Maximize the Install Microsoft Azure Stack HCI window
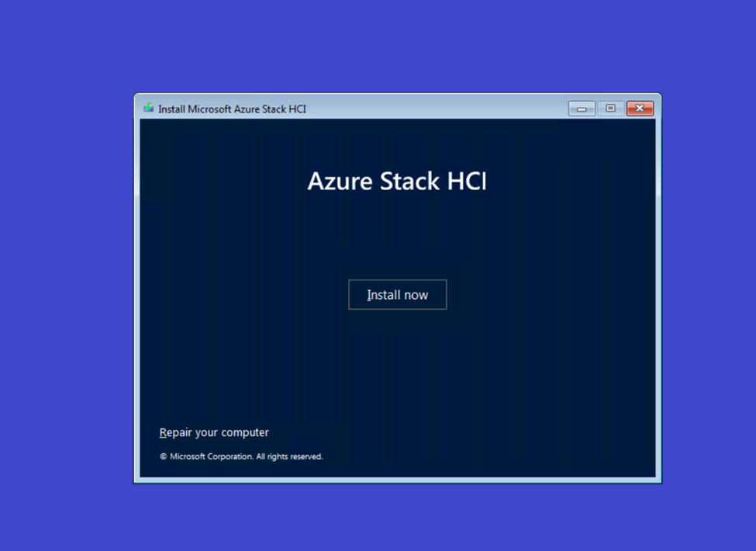 point(610,109)
